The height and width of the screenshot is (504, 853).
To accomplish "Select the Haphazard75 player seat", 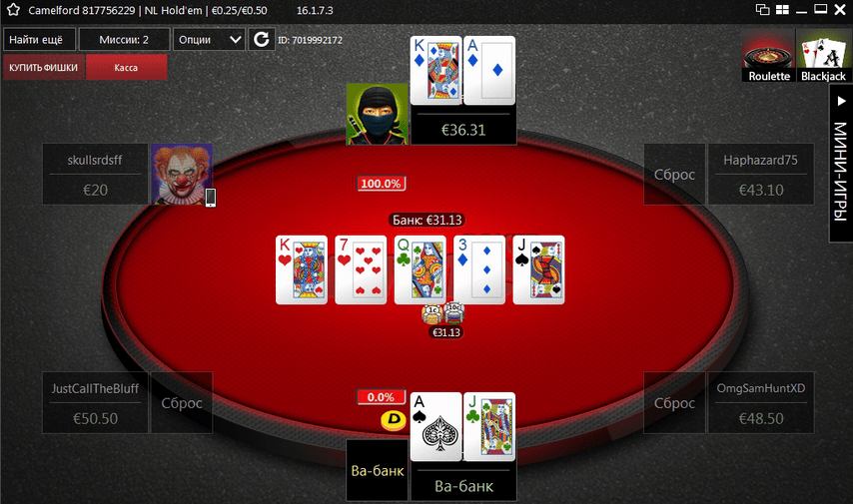I will [x=760, y=175].
